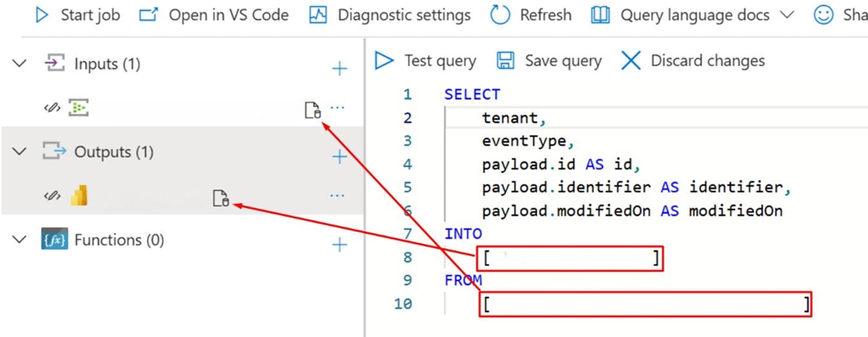Save query using the disk icon
Viewport: 868px width, 337px height.
tap(505, 60)
